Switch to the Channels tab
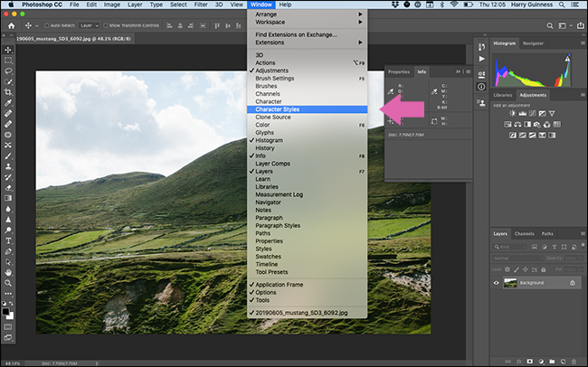This screenshot has height=367, width=588. pyautogui.click(x=525, y=234)
